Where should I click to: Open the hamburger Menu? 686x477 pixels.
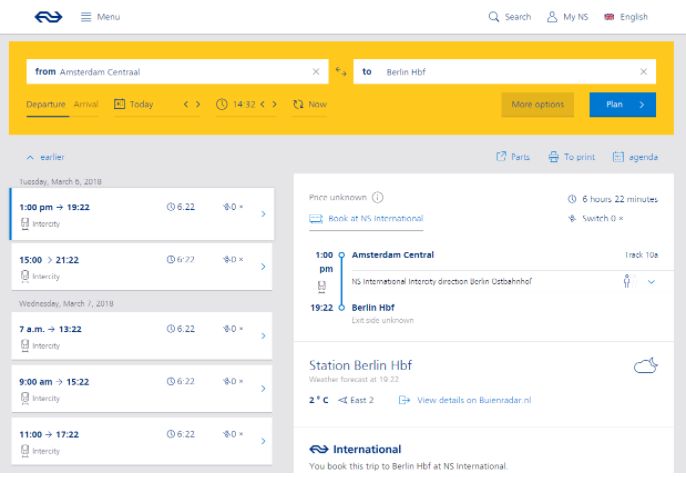pyautogui.click(x=100, y=17)
